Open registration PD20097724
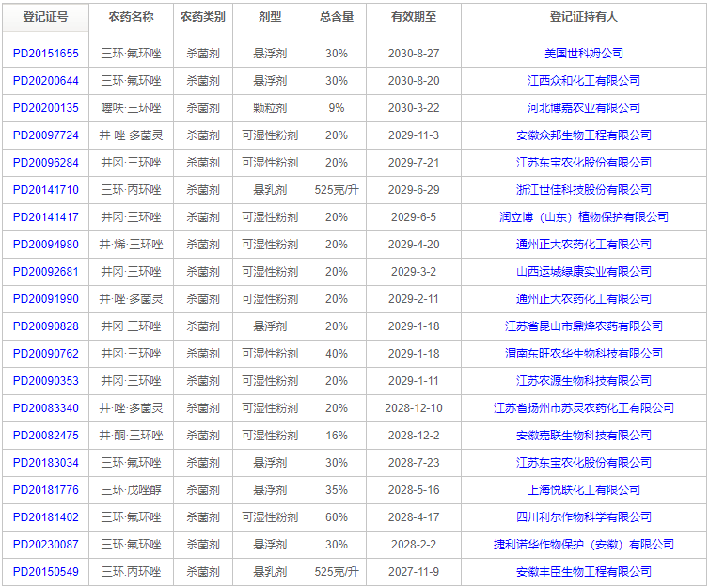 46,135
